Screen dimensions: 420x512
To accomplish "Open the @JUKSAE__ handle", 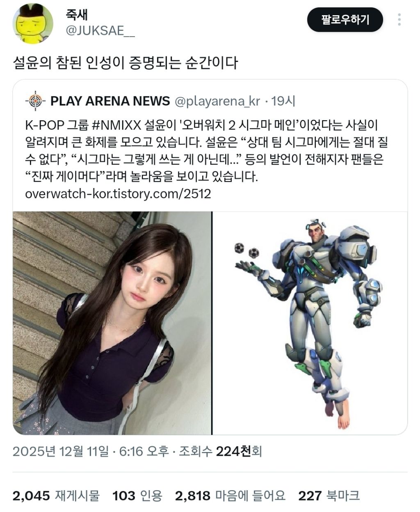I will tap(100, 30).
